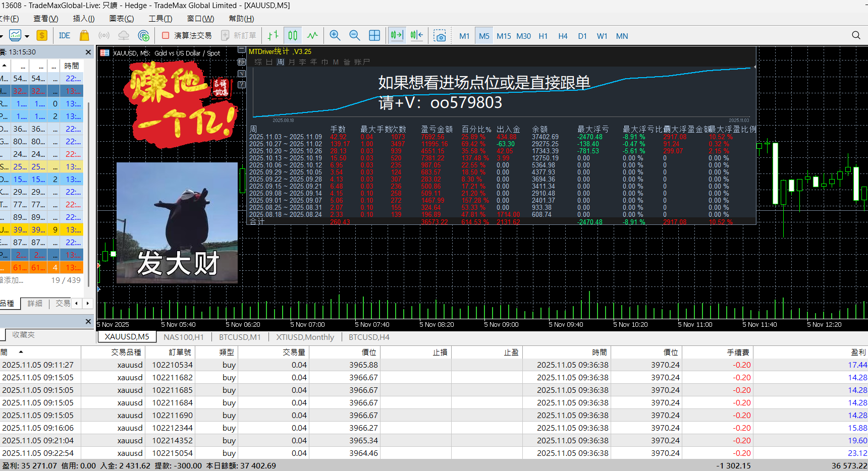This screenshot has width=868, height=471.
Task: Toggle chart auto-scroll to latest bar
Action: point(397,35)
